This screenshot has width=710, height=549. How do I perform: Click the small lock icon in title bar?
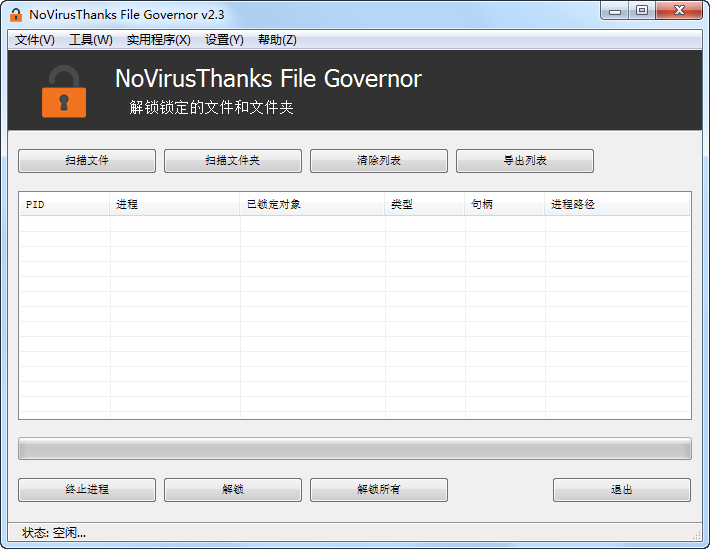[x=16, y=13]
